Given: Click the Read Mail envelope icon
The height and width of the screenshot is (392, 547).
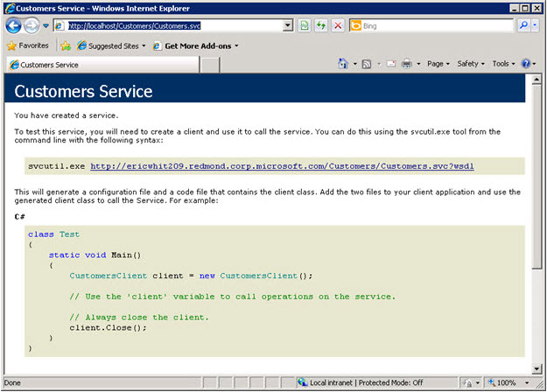Looking at the screenshot, I should (391, 64).
